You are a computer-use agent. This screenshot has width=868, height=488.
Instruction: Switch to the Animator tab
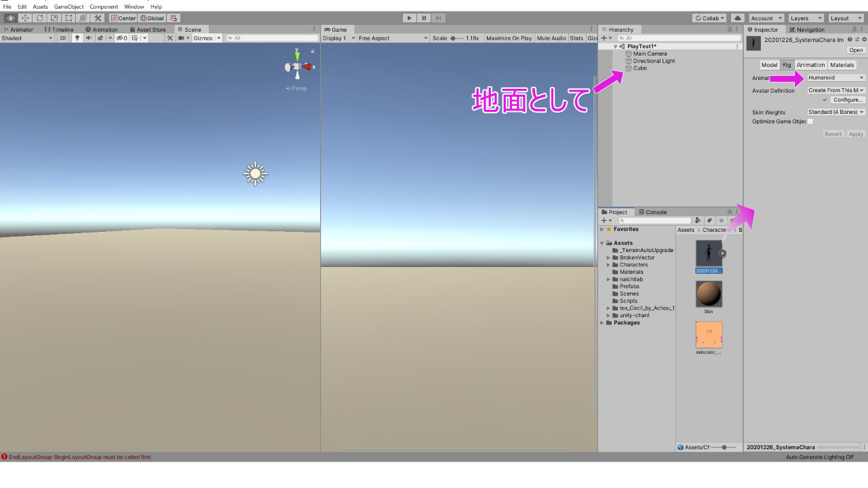tap(19, 29)
